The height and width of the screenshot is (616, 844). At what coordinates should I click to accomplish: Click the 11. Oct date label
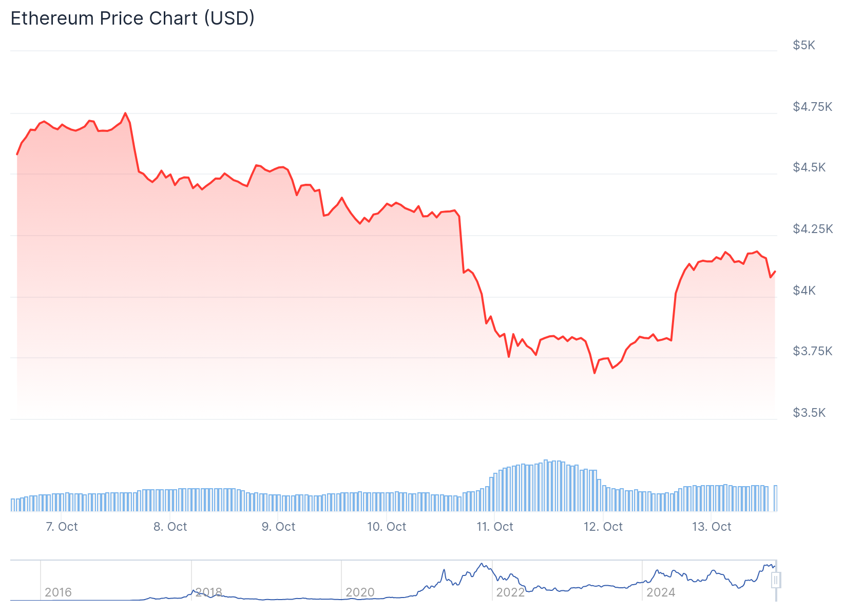[495, 527]
